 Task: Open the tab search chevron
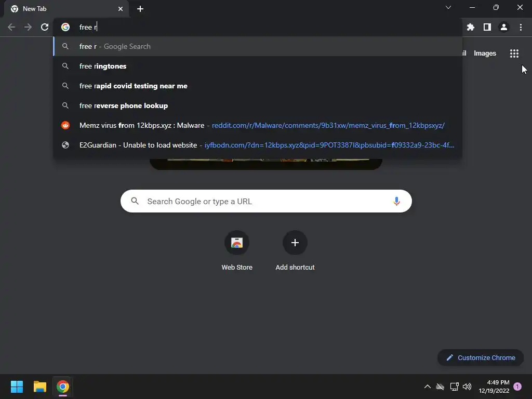click(448, 7)
